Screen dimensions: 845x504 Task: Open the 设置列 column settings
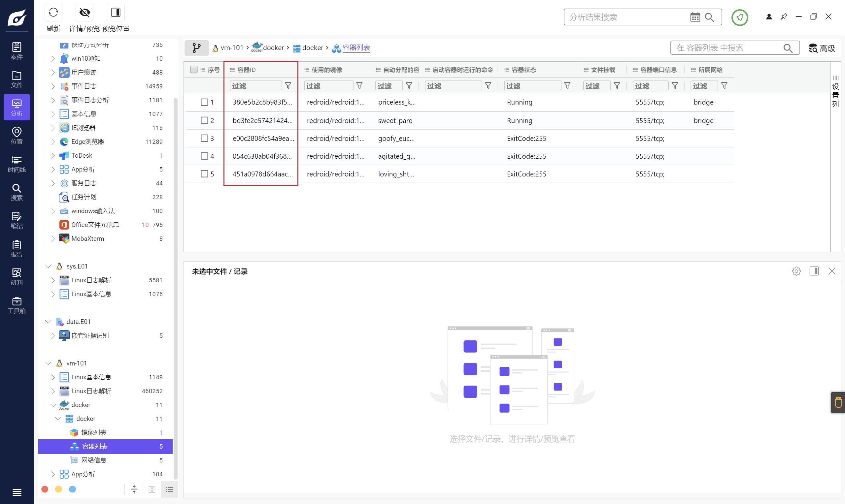tap(835, 92)
